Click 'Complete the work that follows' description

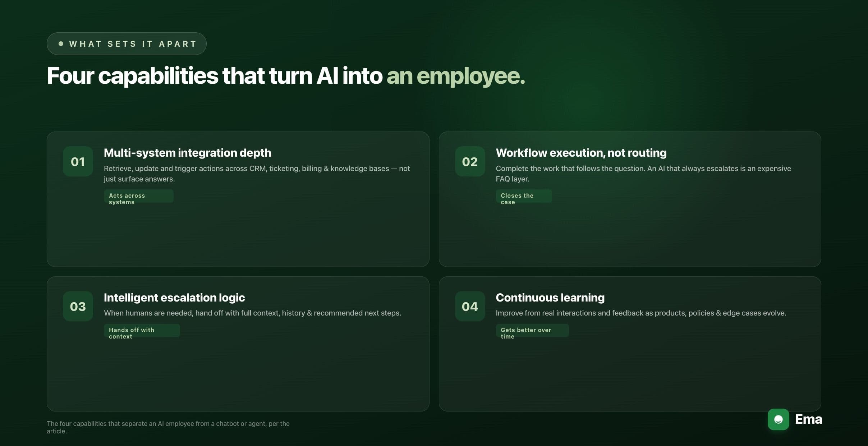point(643,174)
